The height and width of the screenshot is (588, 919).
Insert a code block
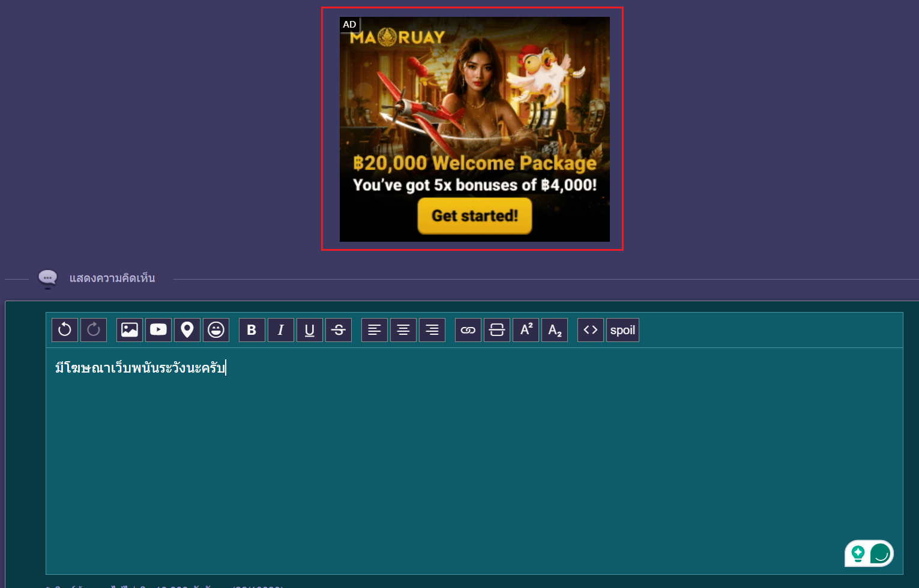coord(591,330)
